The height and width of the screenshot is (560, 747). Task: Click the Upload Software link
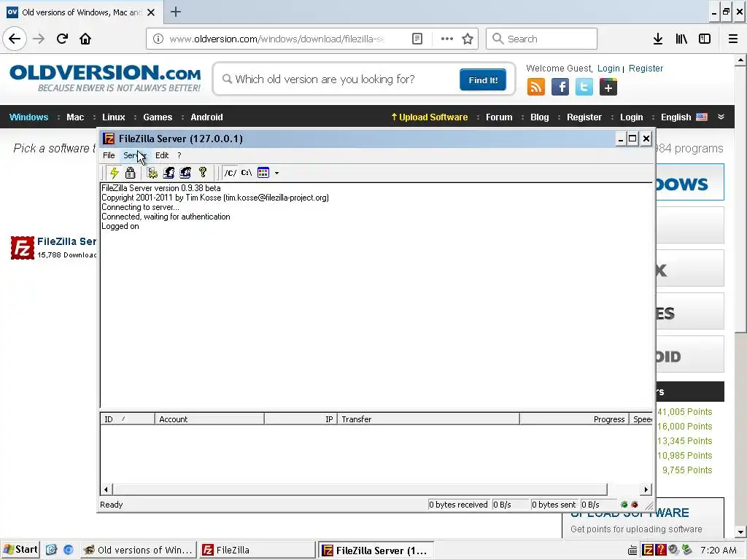pos(429,117)
